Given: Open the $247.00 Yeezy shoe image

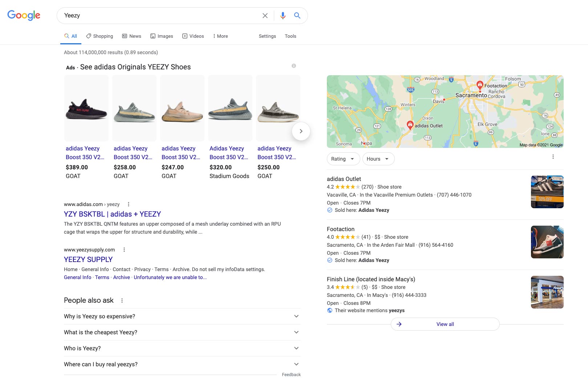Looking at the screenshot, I should coord(182,108).
